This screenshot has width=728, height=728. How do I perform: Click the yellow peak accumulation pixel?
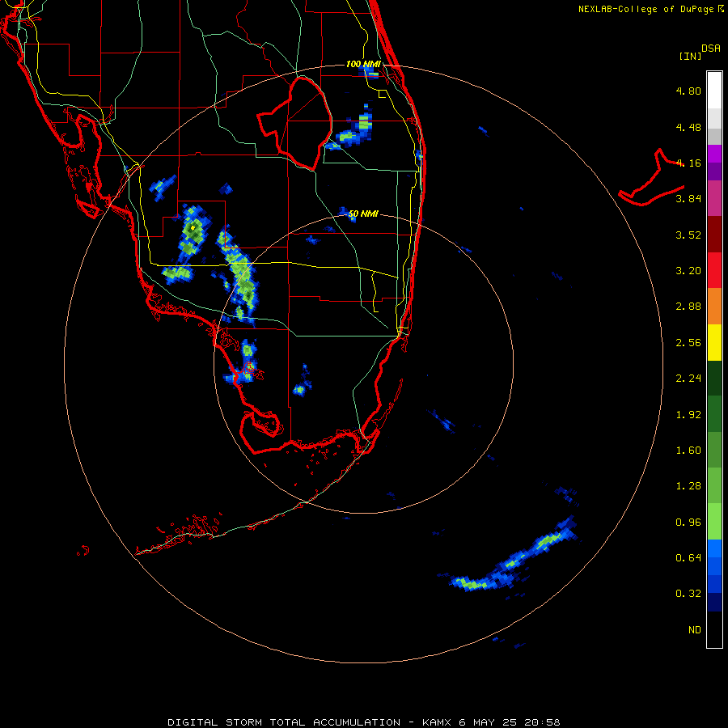click(x=193, y=228)
